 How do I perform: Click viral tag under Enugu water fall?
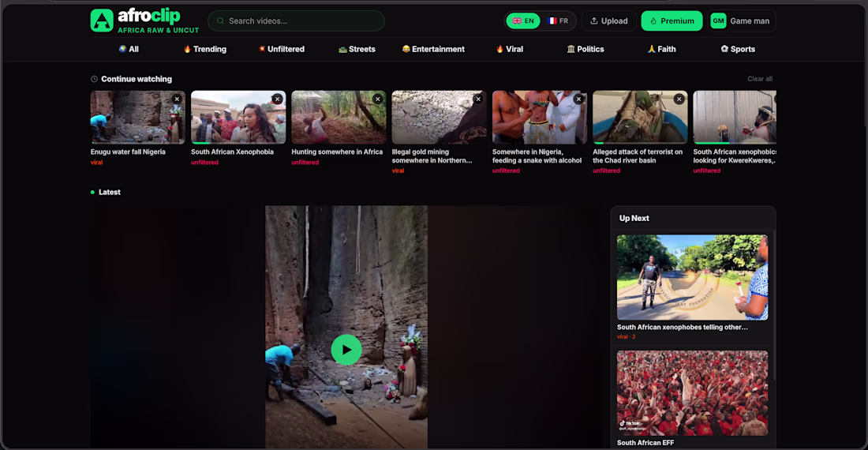tap(97, 162)
